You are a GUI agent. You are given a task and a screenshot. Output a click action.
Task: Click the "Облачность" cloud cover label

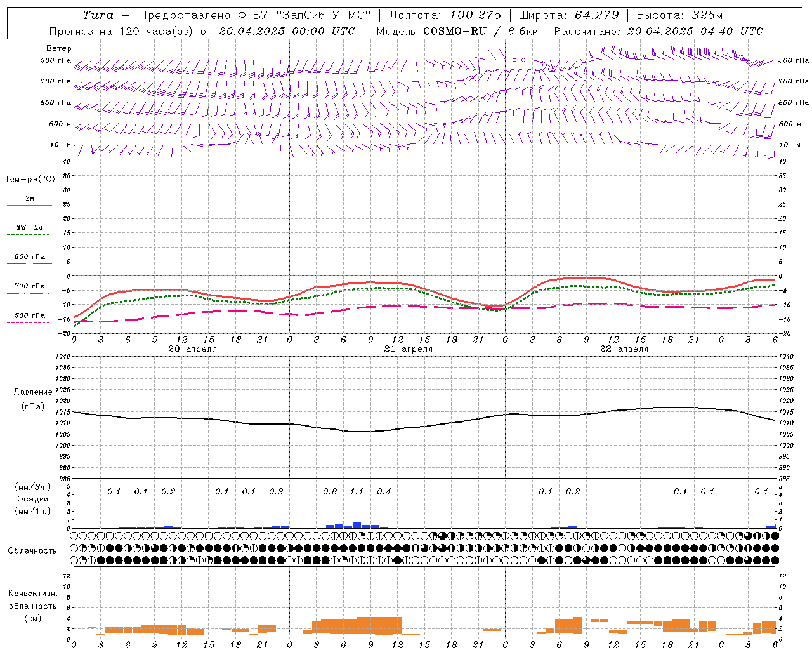(x=32, y=551)
